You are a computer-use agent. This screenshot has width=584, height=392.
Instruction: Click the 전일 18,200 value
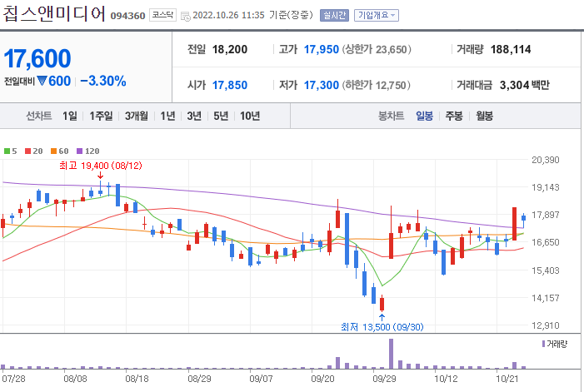[x=230, y=49]
